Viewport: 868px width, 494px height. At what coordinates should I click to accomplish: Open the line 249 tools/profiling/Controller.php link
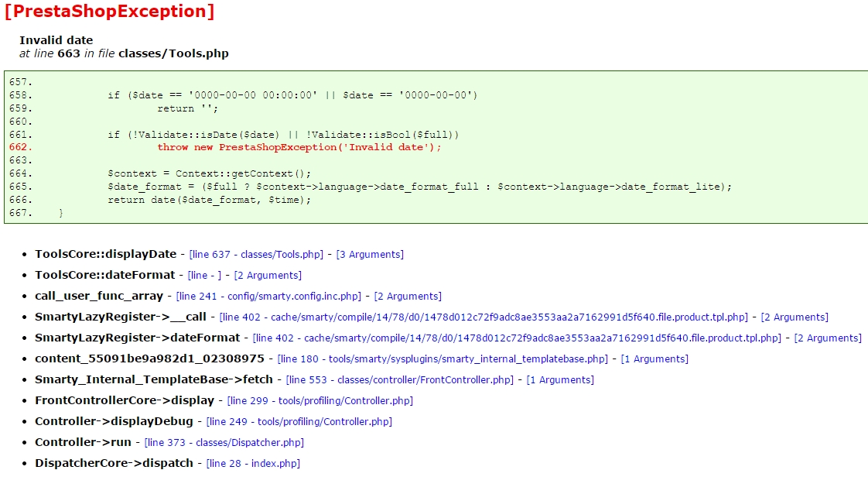[299, 421]
